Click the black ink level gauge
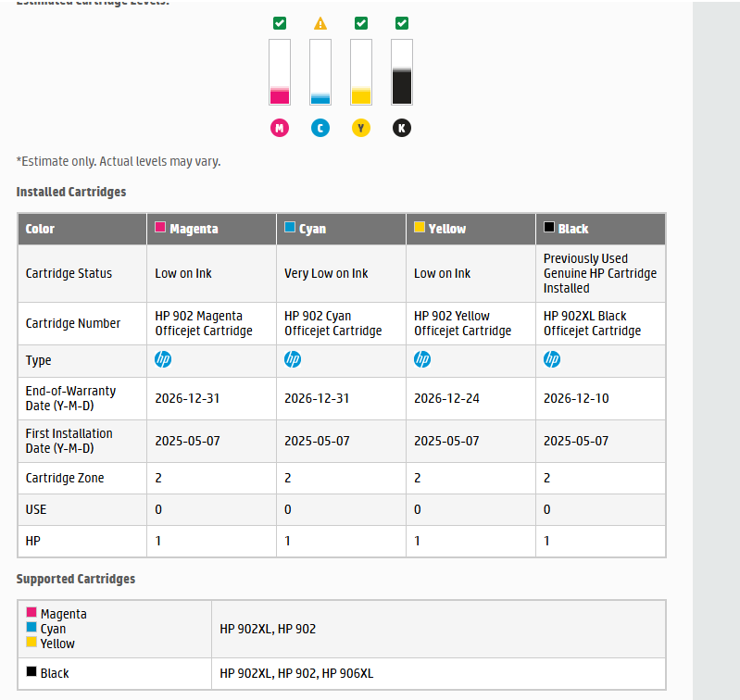 [402, 72]
